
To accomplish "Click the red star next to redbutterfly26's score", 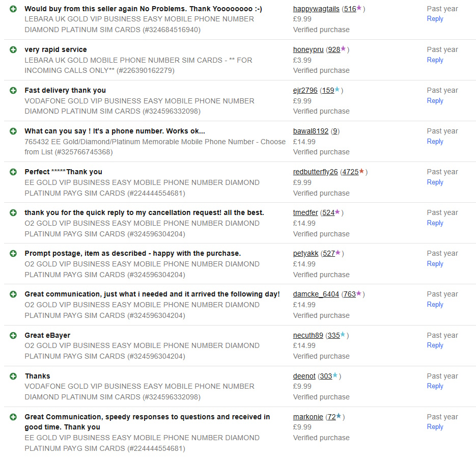I will (361, 171).
